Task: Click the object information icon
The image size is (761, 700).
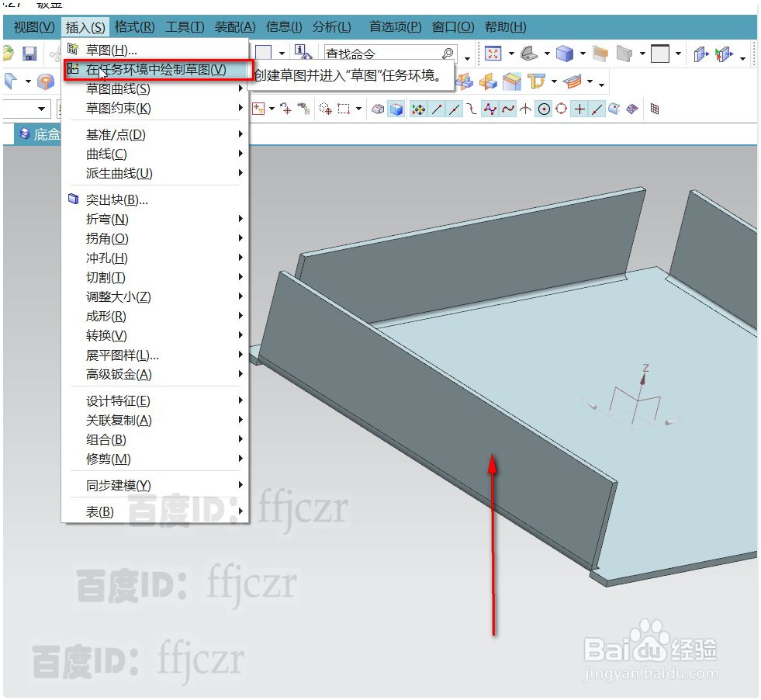Action: 303,52
